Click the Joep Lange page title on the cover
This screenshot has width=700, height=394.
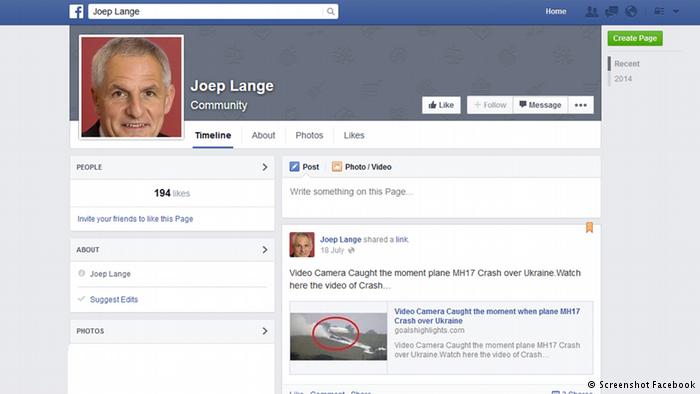click(x=232, y=86)
